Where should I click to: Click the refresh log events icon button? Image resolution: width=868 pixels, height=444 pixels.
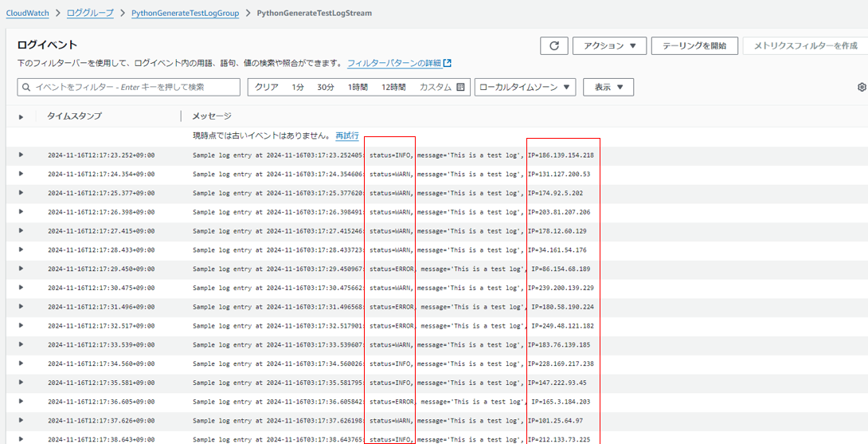click(x=554, y=46)
